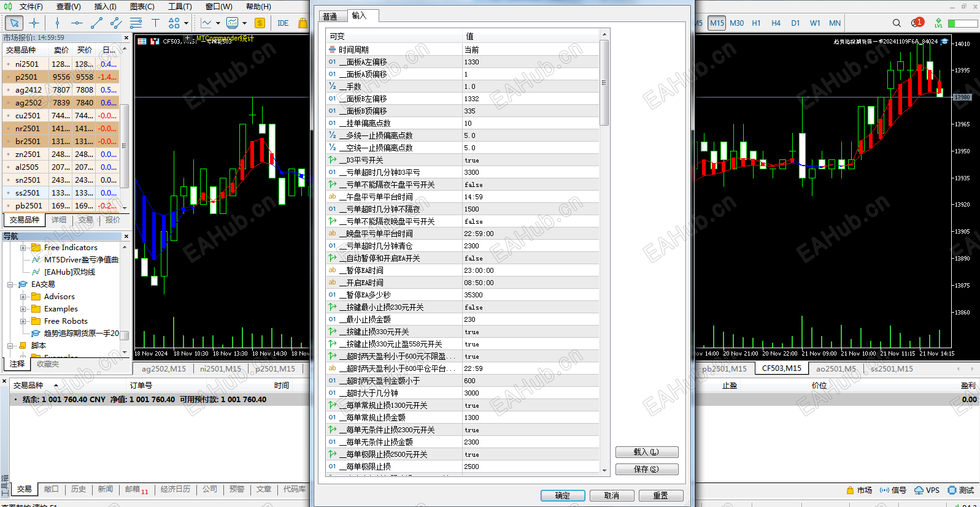Select the M30 timeframe

point(736,23)
